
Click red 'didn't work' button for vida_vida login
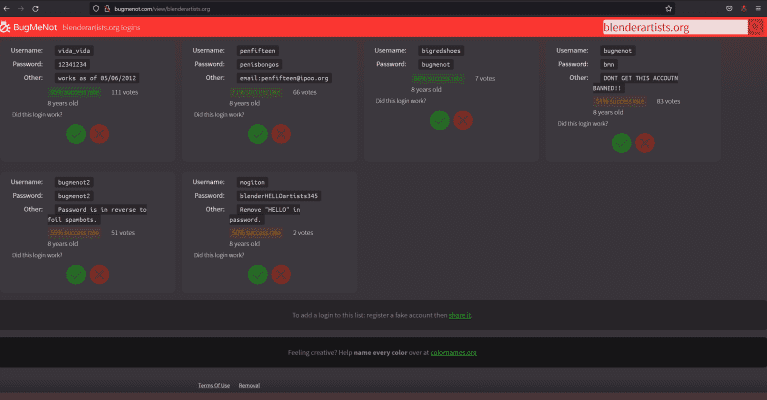(x=99, y=134)
